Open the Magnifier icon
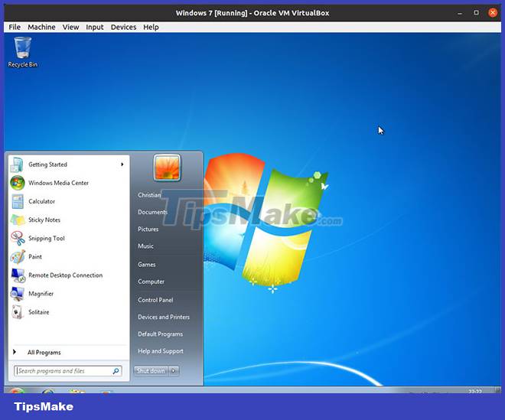Image resolution: width=505 pixels, height=420 pixels. [x=17, y=294]
